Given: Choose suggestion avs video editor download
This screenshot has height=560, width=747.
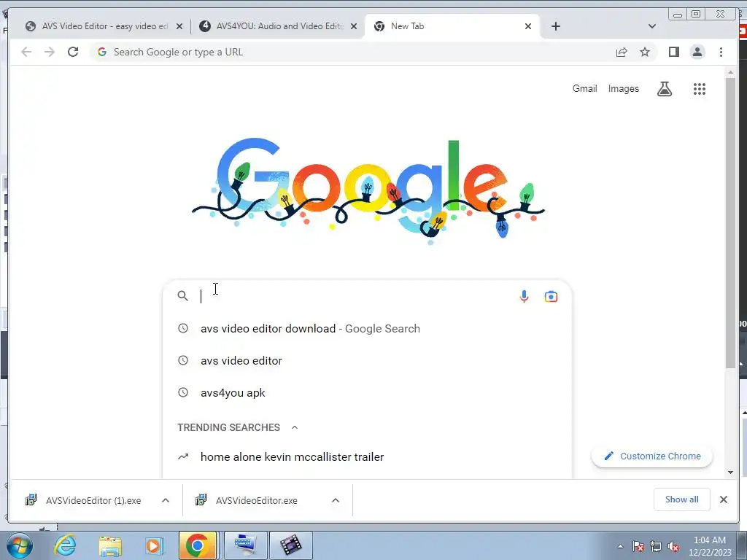Looking at the screenshot, I should 367,329.
